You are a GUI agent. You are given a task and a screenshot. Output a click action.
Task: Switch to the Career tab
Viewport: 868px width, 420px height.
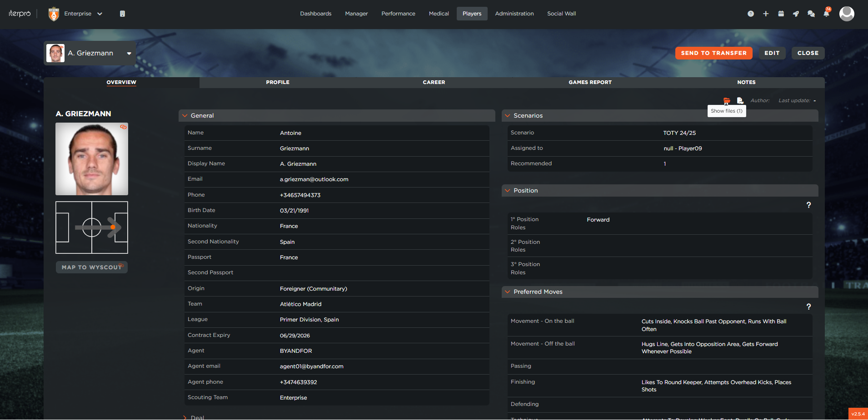coord(434,82)
